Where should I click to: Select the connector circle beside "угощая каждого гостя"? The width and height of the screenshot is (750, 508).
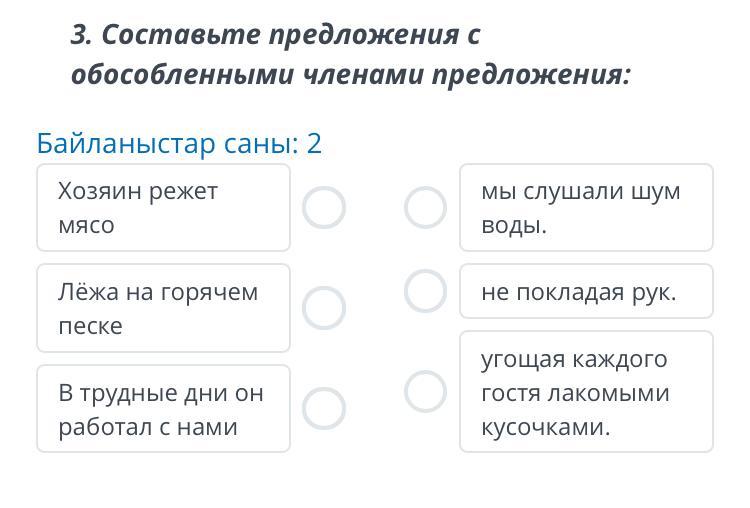(x=425, y=391)
